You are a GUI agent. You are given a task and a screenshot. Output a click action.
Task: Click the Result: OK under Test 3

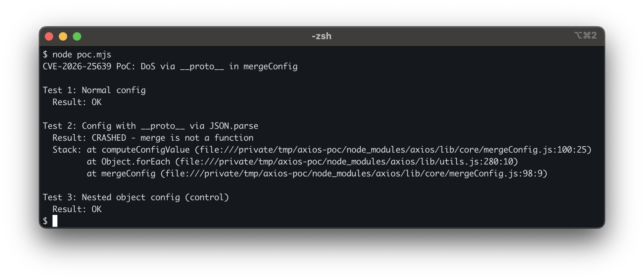tap(77, 209)
